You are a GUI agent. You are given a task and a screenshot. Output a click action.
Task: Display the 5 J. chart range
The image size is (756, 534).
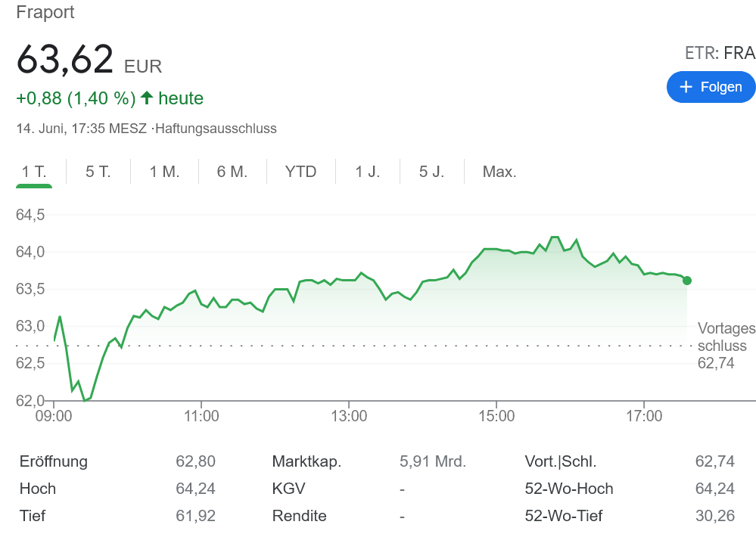click(x=432, y=172)
